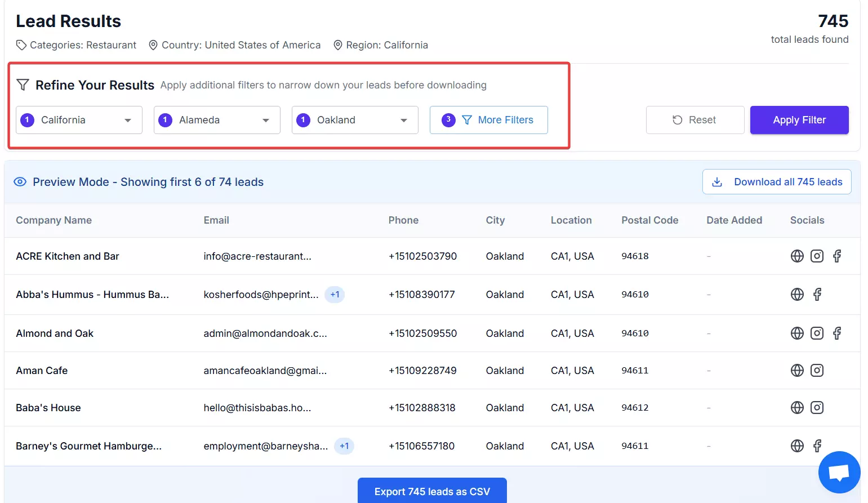Click the eye icon beside Preview Mode

[20, 182]
